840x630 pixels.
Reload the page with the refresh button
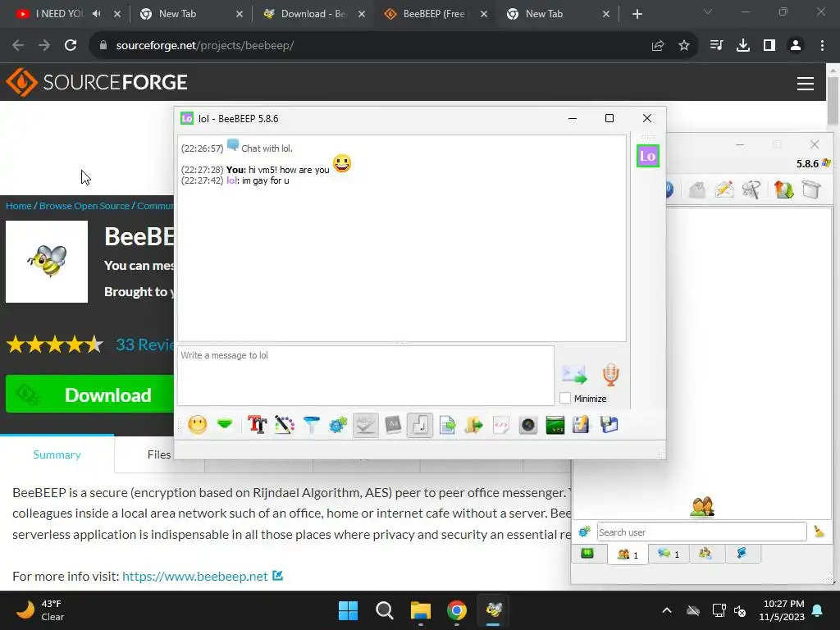pyautogui.click(x=71, y=46)
